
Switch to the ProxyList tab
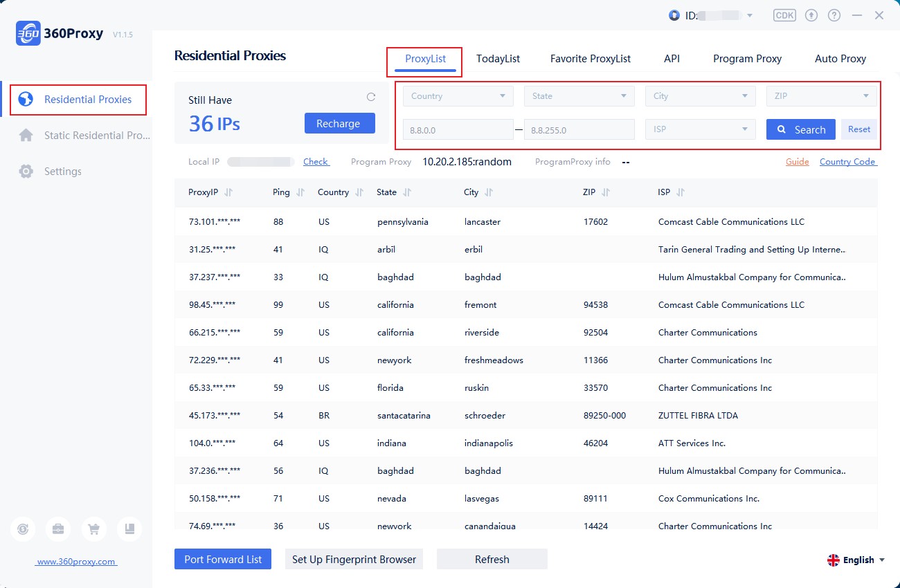point(425,59)
